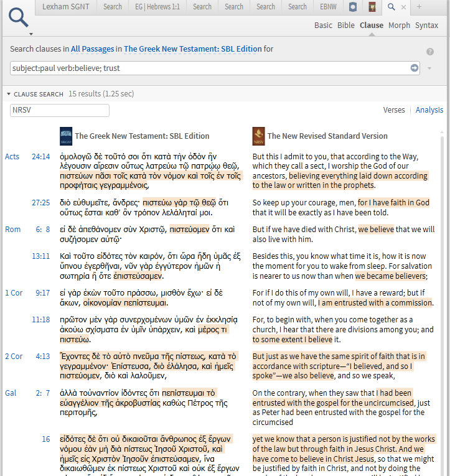450x476 pixels.
Task: Click the active search tab magnifier icon
Action: click(x=391, y=7)
